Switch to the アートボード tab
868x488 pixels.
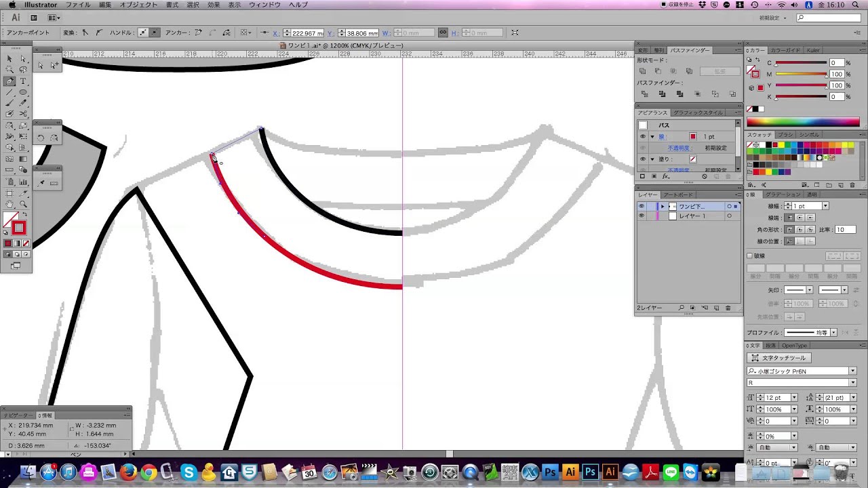click(x=677, y=195)
